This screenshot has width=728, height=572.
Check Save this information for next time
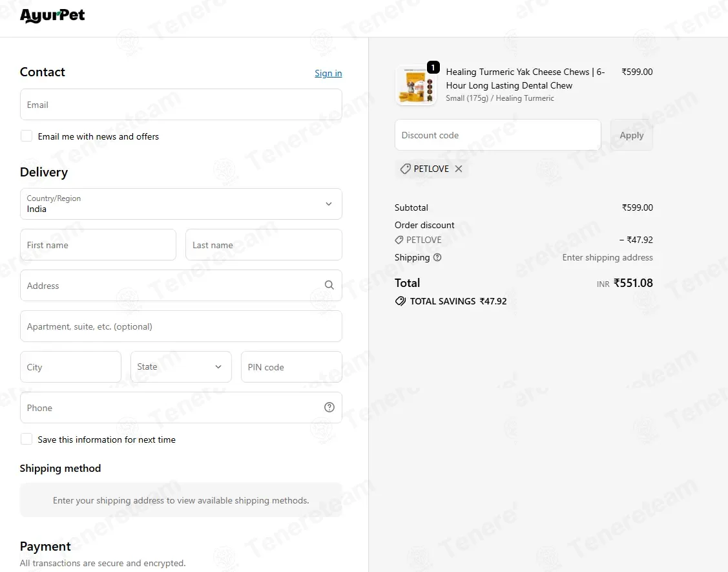click(x=26, y=439)
